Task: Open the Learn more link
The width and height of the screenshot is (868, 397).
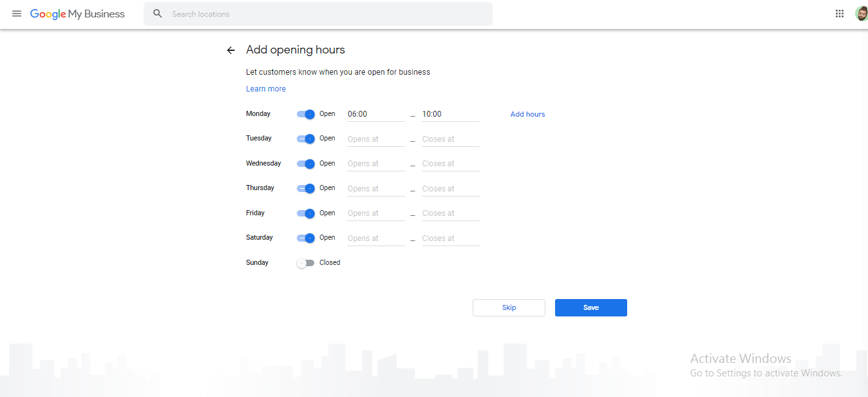Action: (266, 89)
